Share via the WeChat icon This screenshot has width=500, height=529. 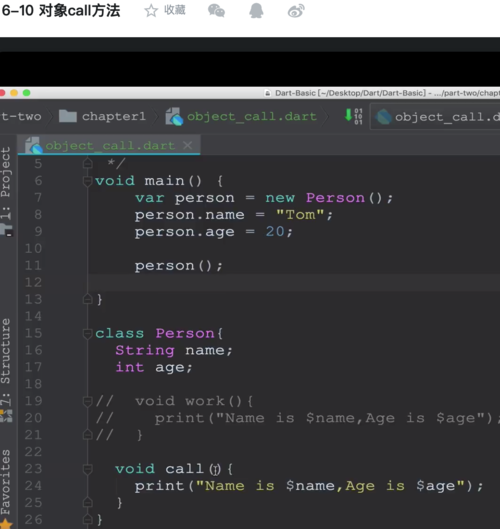(x=216, y=10)
